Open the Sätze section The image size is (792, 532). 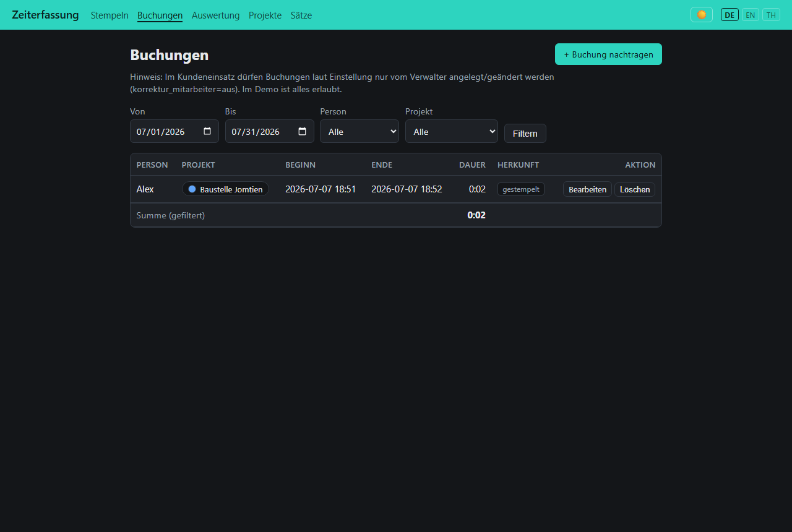point(301,15)
